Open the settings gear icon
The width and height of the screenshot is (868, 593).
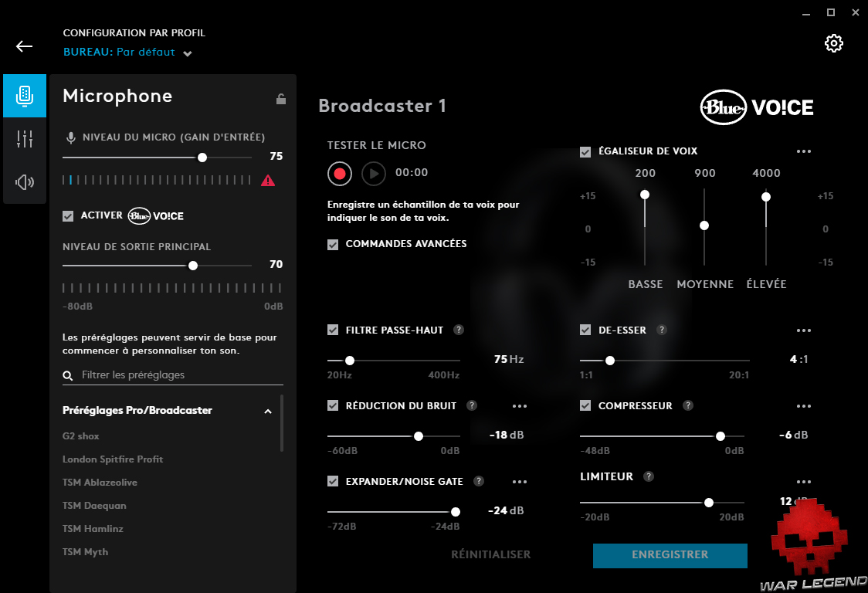tap(834, 43)
